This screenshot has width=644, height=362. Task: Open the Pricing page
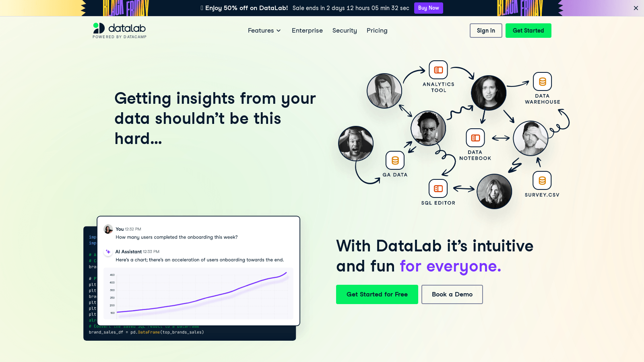377,31
